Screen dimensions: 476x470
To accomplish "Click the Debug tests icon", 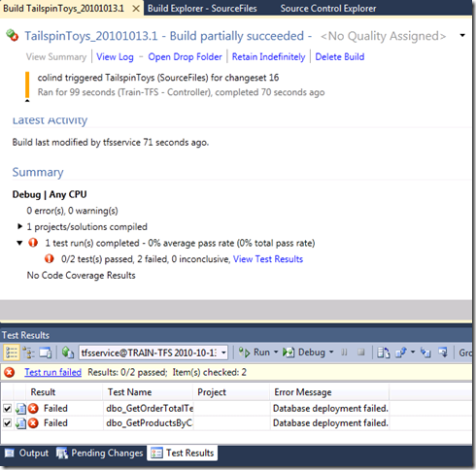I will [289, 352].
